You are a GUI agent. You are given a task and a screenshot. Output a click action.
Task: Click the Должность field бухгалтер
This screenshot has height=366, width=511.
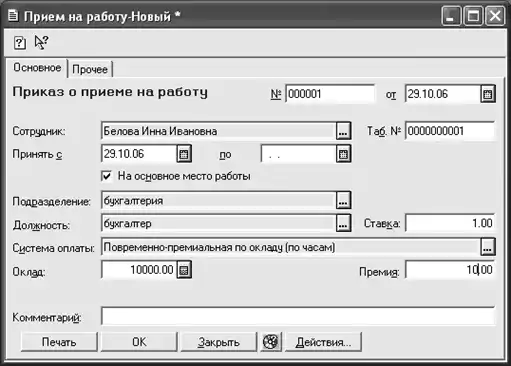pos(218,223)
